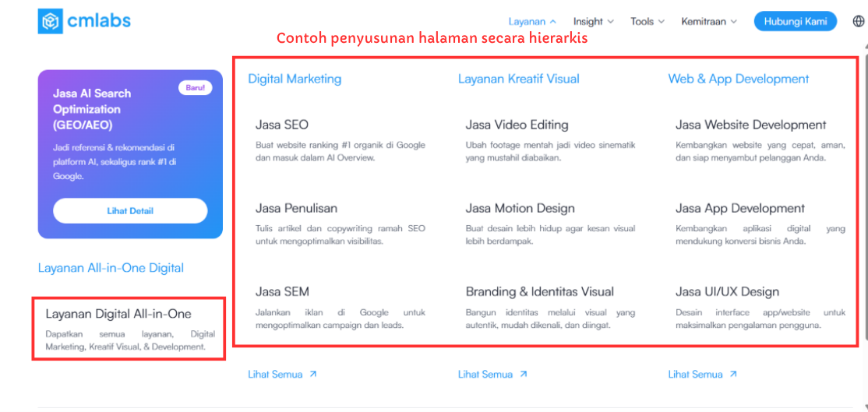
Task: Click text 'Dapatkan semua layanan, Digital'
Action: [x=130, y=335]
